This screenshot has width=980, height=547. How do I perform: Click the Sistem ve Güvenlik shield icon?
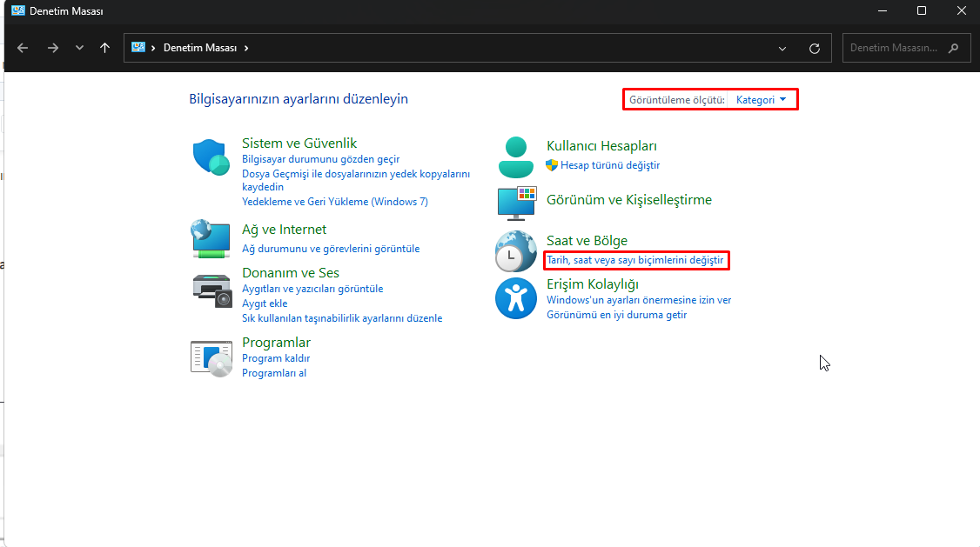click(x=211, y=157)
